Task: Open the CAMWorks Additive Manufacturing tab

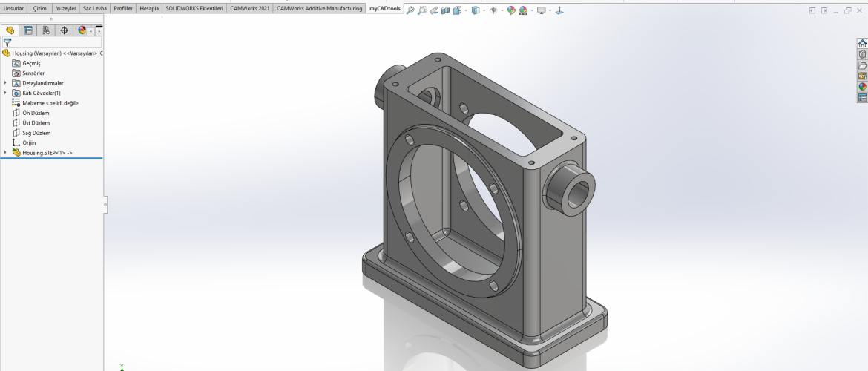Action: (319, 8)
